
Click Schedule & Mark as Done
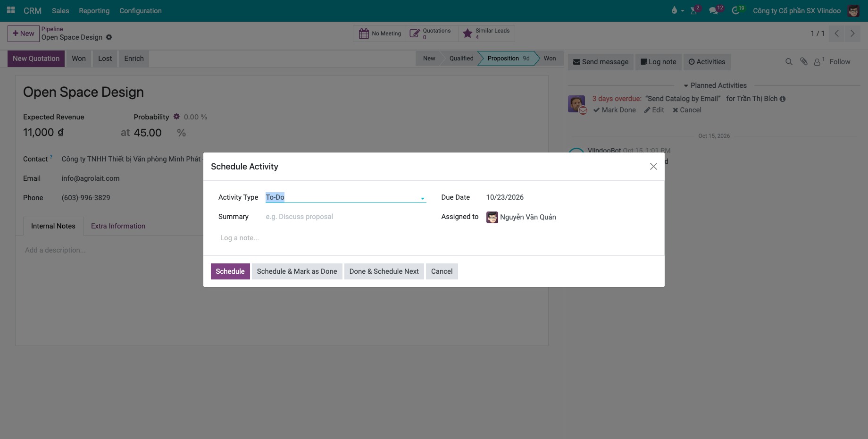coord(297,271)
